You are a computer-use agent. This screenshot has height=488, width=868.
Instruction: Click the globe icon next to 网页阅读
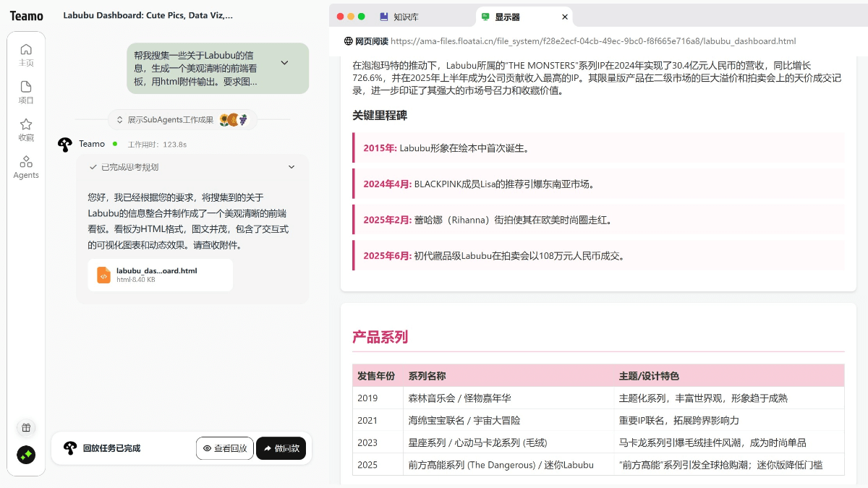point(349,41)
